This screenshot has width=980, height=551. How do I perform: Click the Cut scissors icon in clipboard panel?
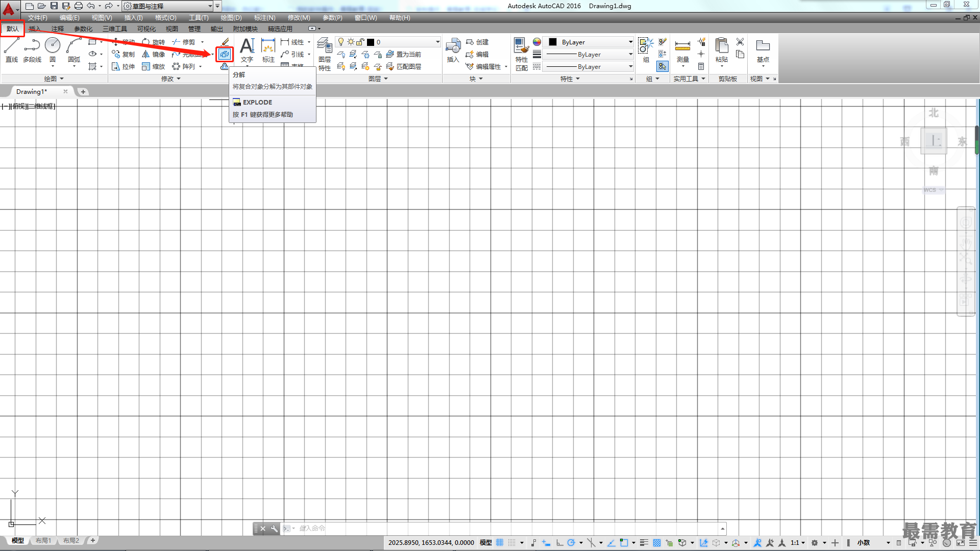pyautogui.click(x=740, y=42)
